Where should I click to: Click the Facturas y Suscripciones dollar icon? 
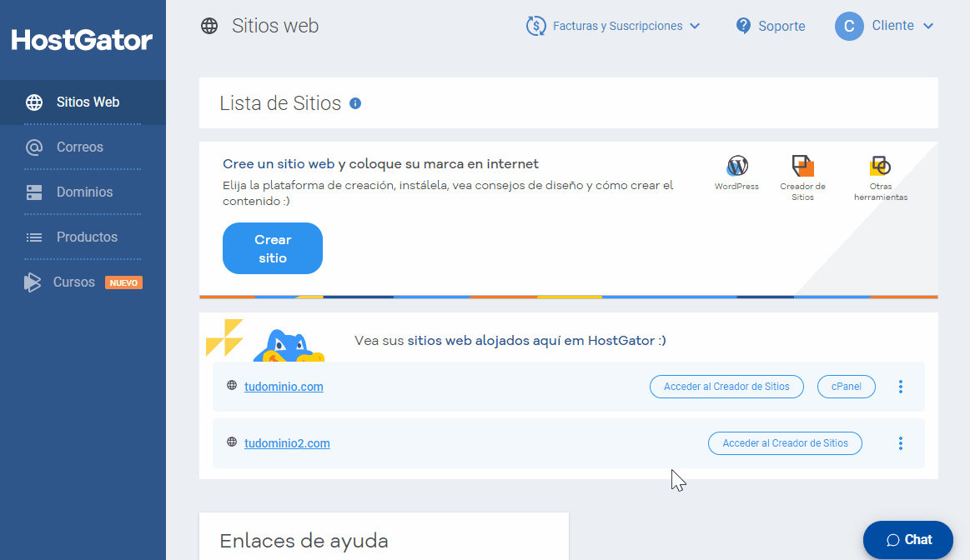535,26
